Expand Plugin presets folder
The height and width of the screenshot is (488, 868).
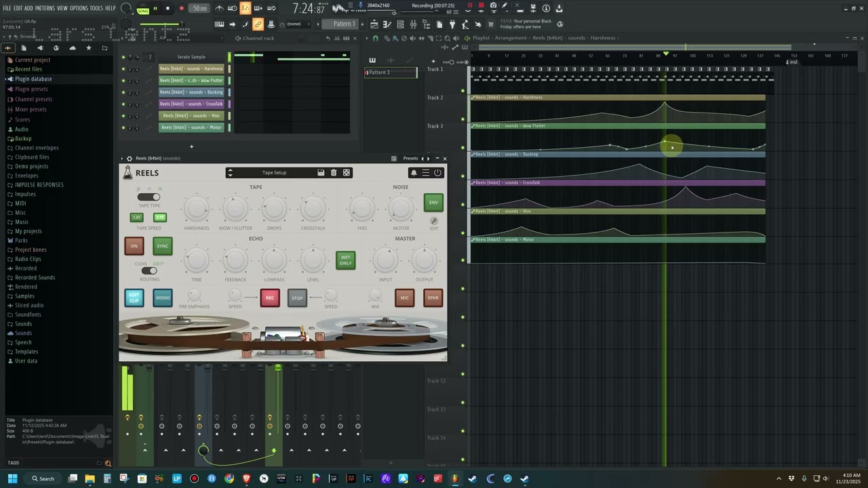pos(31,89)
